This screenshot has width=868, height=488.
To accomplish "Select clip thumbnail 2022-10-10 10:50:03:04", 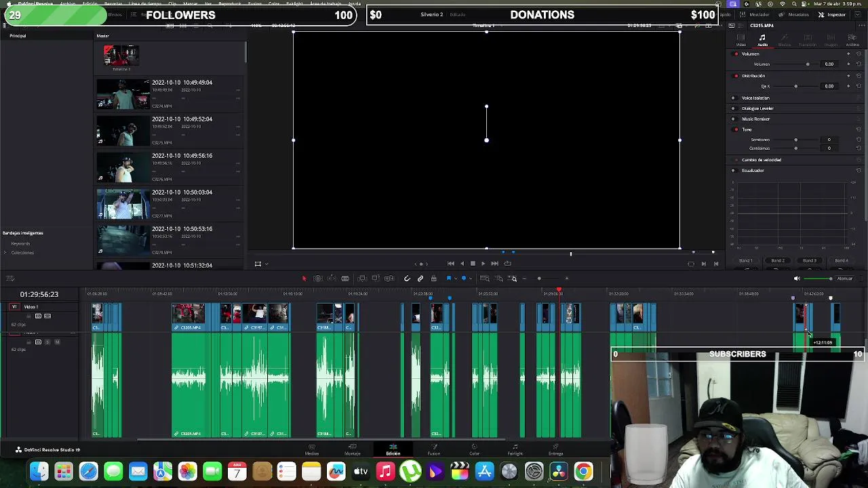I will point(123,204).
